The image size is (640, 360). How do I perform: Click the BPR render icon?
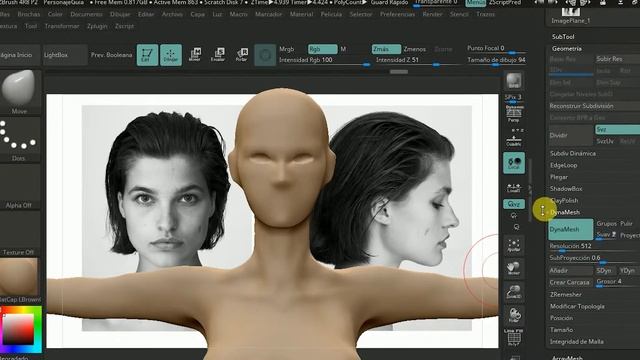click(x=514, y=80)
